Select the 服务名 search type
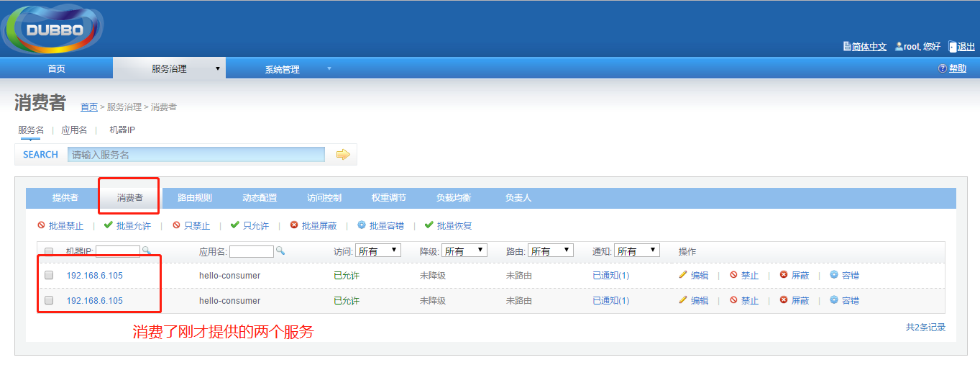Image resolution: width=980 pixels, height=388 pixels. point(31,130)
